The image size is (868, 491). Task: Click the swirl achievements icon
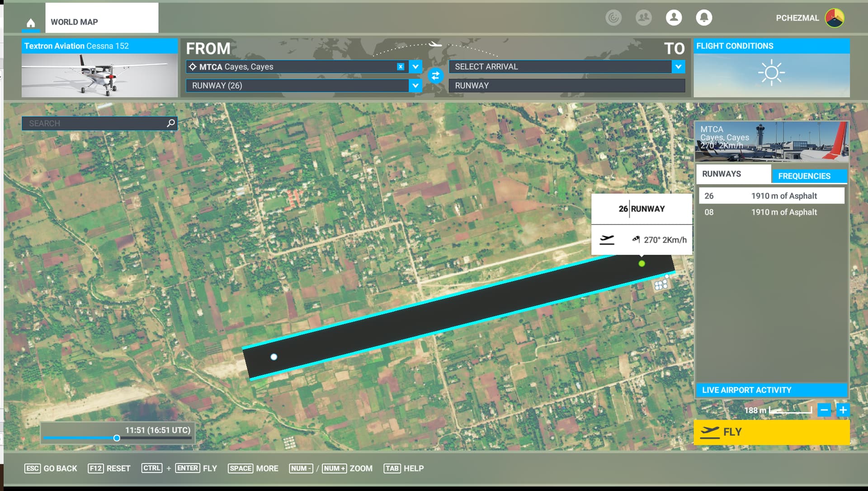click(x=613, y=18)
